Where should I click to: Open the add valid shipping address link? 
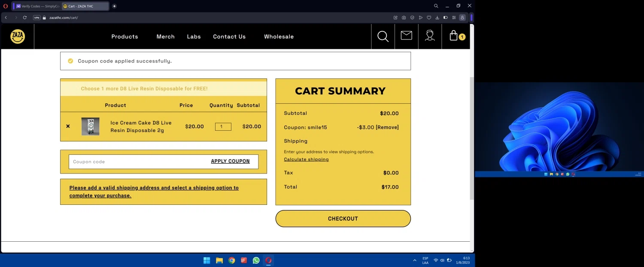click(x=154, y=192)
